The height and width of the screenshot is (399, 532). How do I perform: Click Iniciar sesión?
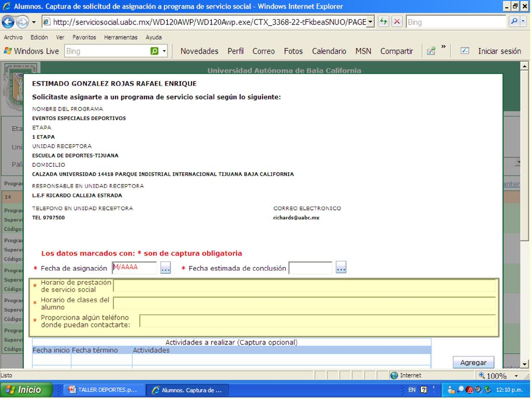click(499, 51)
